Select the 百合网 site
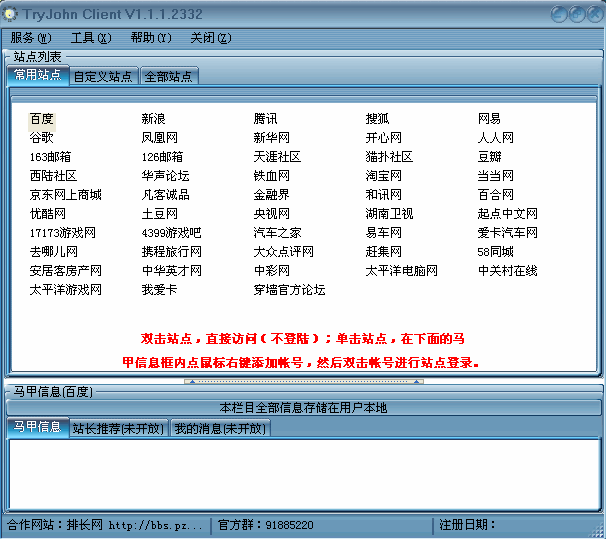The height and width of the screenshot is (539, 606). 495,195
